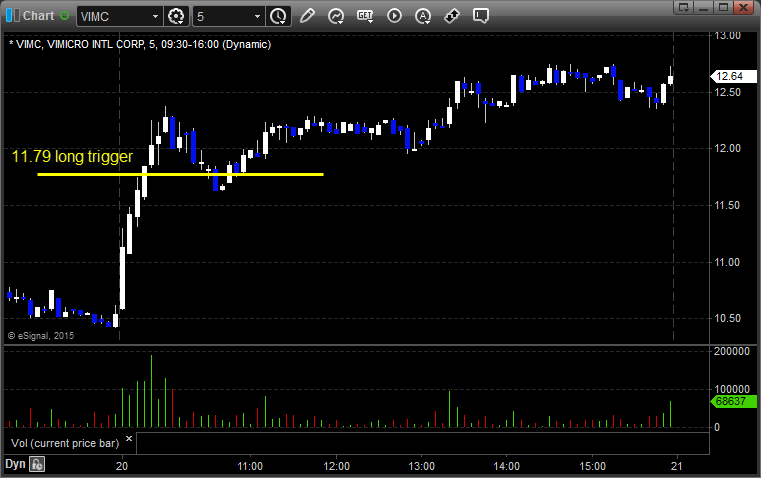Click the 12.00 price axis label

pyautogui.click(x=728, y=148)
